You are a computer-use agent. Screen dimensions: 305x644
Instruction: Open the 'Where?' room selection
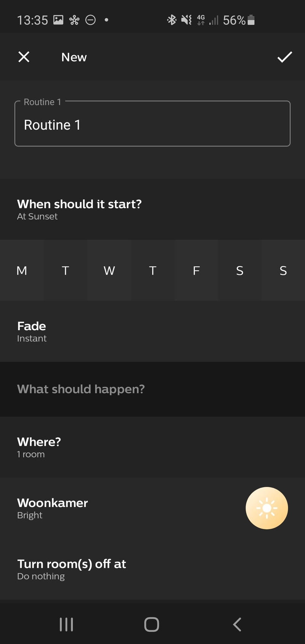pos(152,447)
